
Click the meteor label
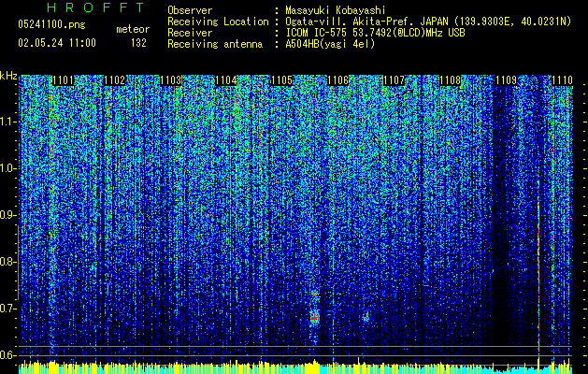point(133,29)
